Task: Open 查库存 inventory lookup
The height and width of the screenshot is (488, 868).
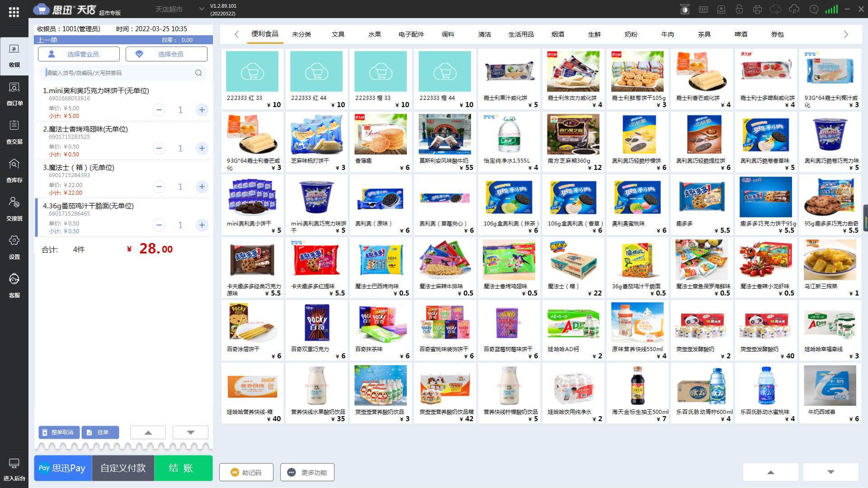Action: click(x=14, y=171)
